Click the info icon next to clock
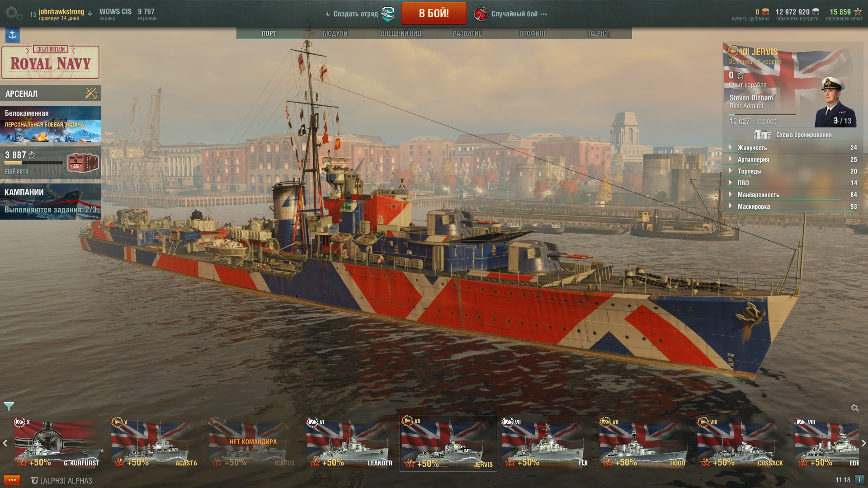This screenshot has height=488, width=868. (x=859, y=479)
